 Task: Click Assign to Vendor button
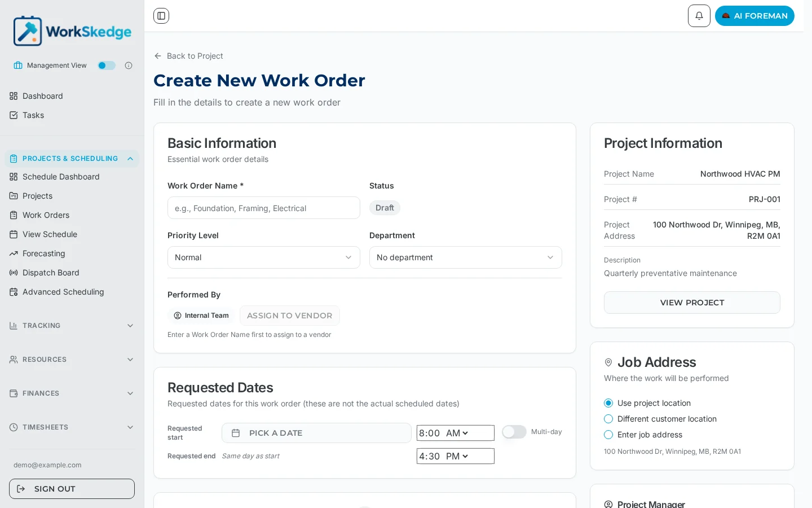pos(290,316)
